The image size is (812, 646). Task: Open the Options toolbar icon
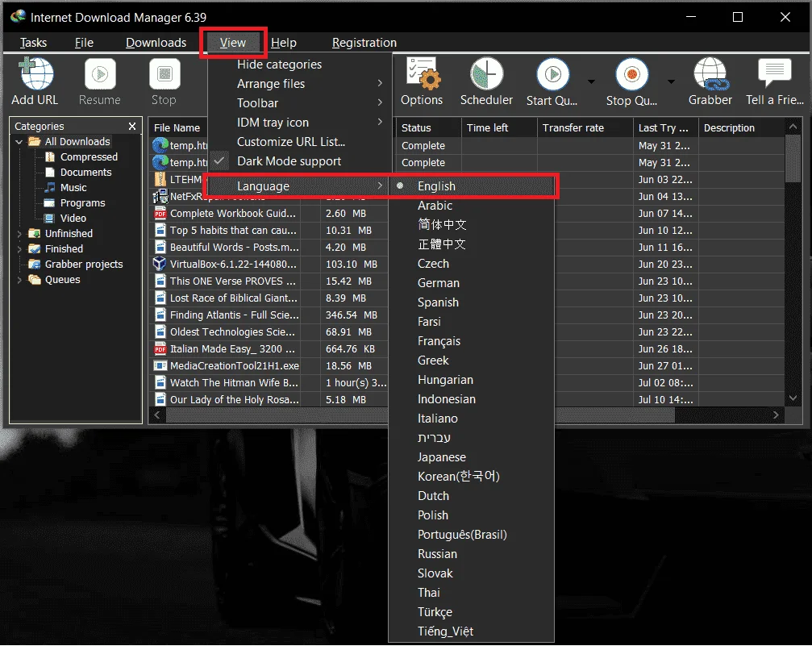(422, 74)
